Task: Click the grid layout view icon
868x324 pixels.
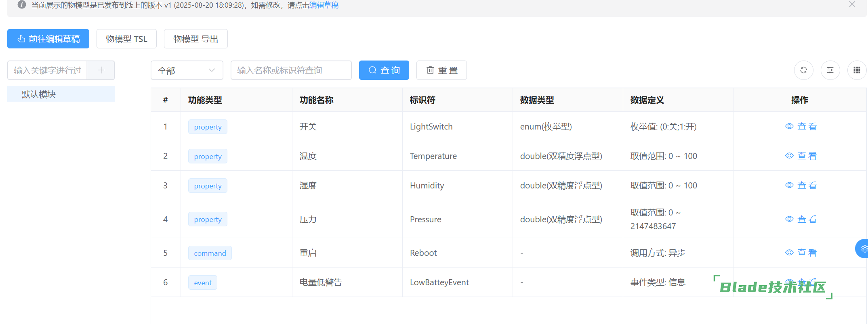Action: [x=857, y=70]
